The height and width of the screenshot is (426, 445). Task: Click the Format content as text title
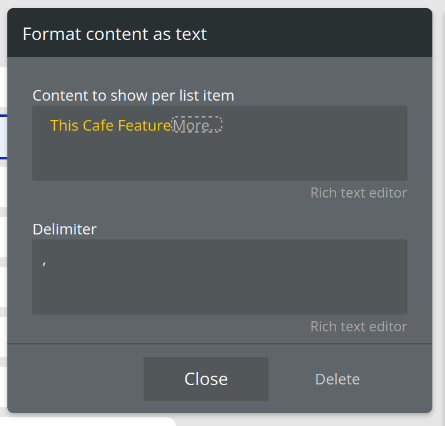115,34
